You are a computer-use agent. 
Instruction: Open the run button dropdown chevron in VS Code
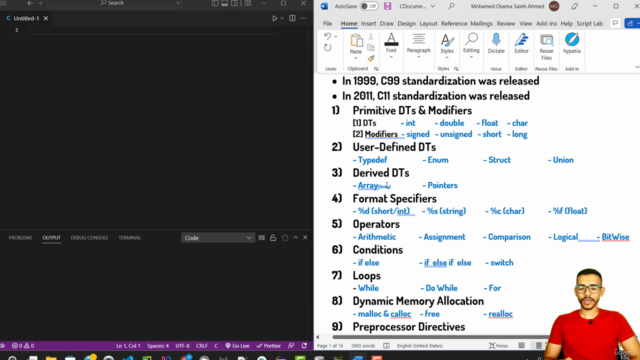pos(282,18)
